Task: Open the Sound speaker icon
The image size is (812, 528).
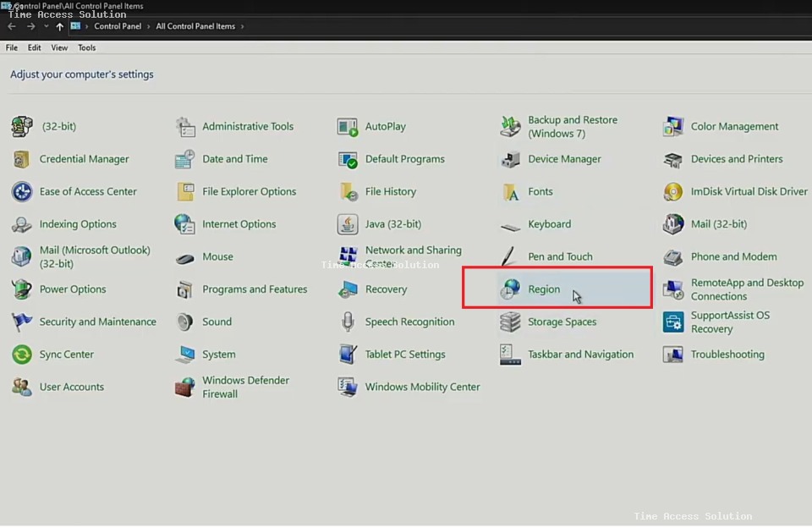Action: 184,322
